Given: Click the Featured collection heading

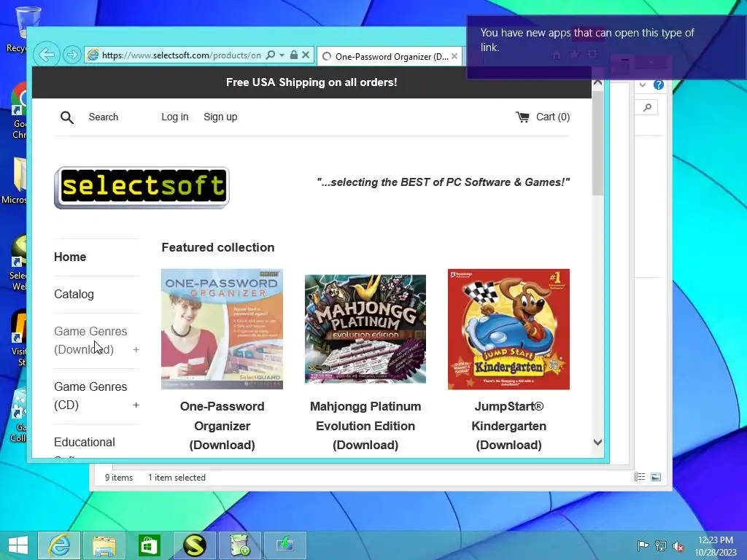Looking at the screenshot, I should [217, 248].
